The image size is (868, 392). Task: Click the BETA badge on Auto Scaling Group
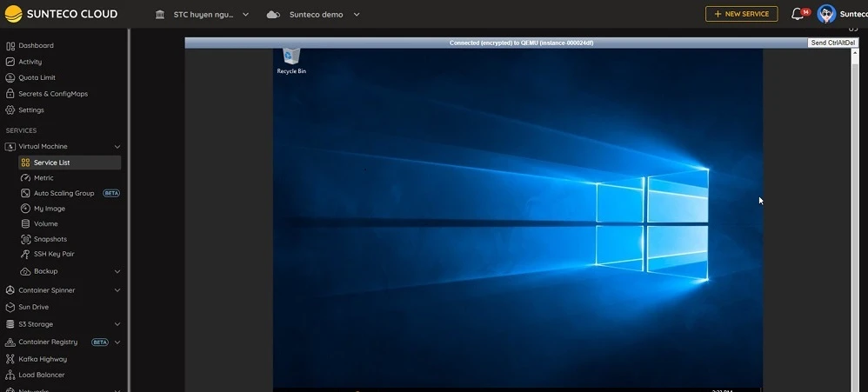click(111, 194)
